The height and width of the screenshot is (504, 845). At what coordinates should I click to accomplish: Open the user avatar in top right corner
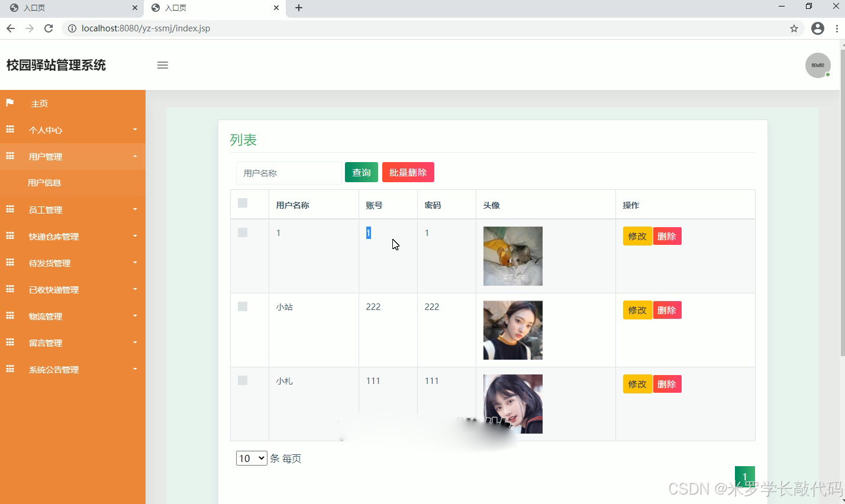pos(817,65)
